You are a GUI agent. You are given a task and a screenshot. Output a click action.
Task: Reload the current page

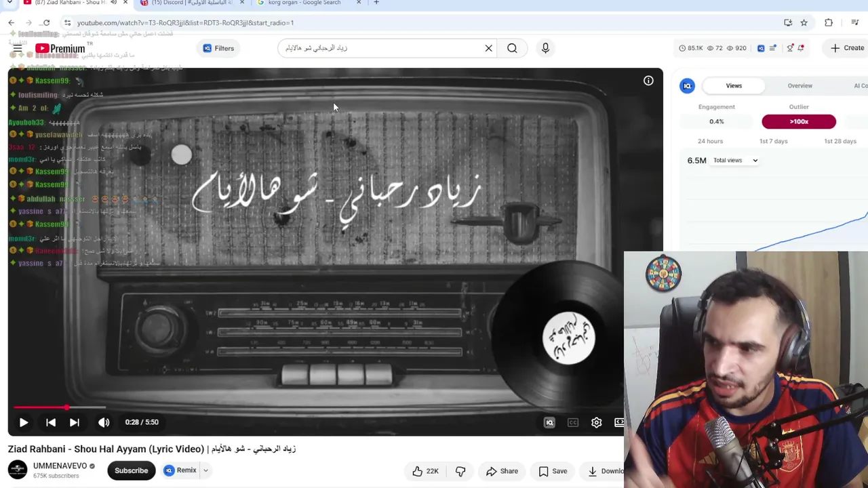click(46, 22)
